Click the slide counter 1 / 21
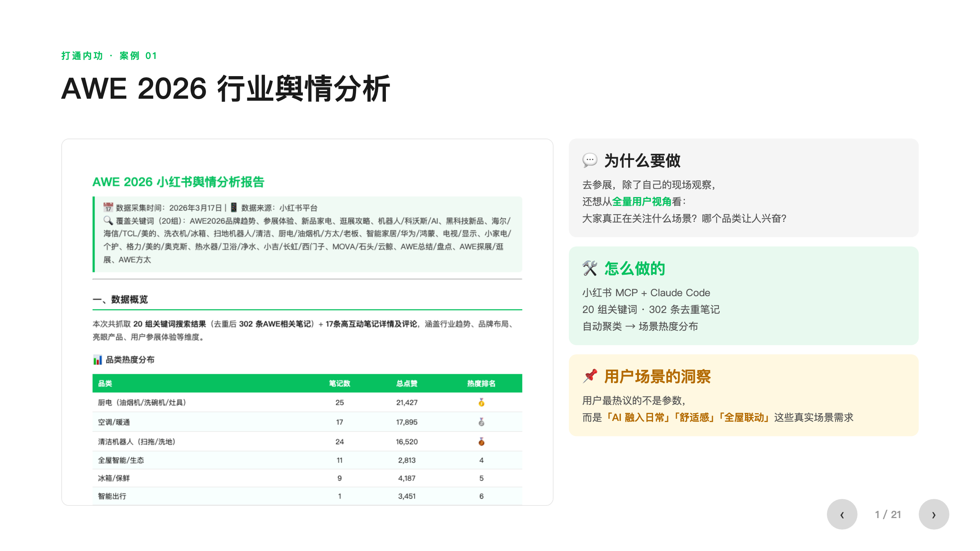 [888, 515]
